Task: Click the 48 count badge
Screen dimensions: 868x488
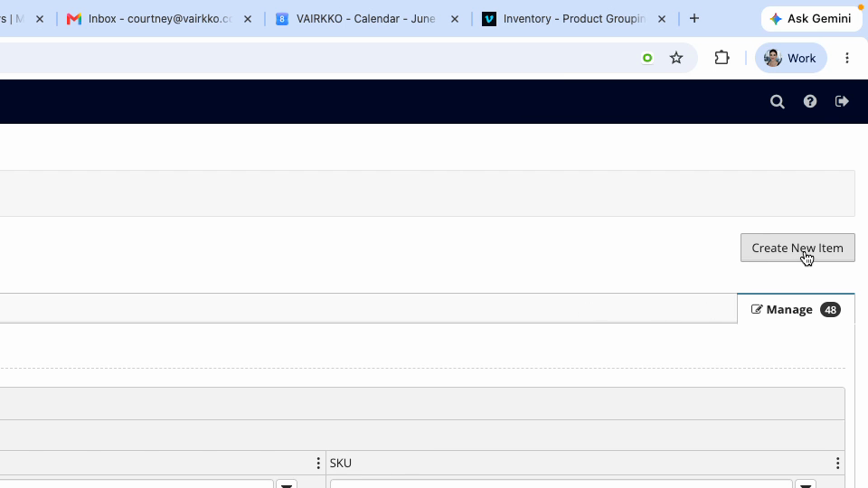Action: (830, 310)
